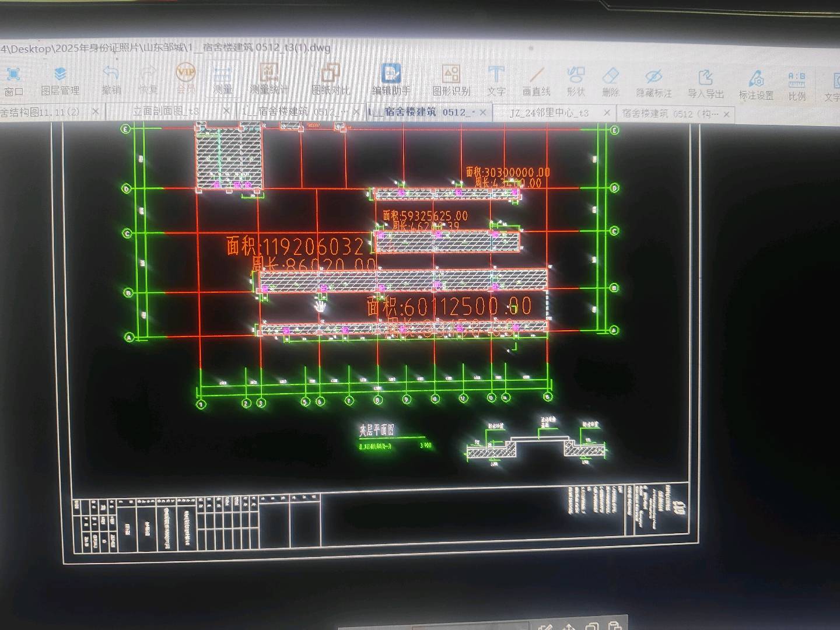Activate the 测量 measure tool

pos(222,80)
